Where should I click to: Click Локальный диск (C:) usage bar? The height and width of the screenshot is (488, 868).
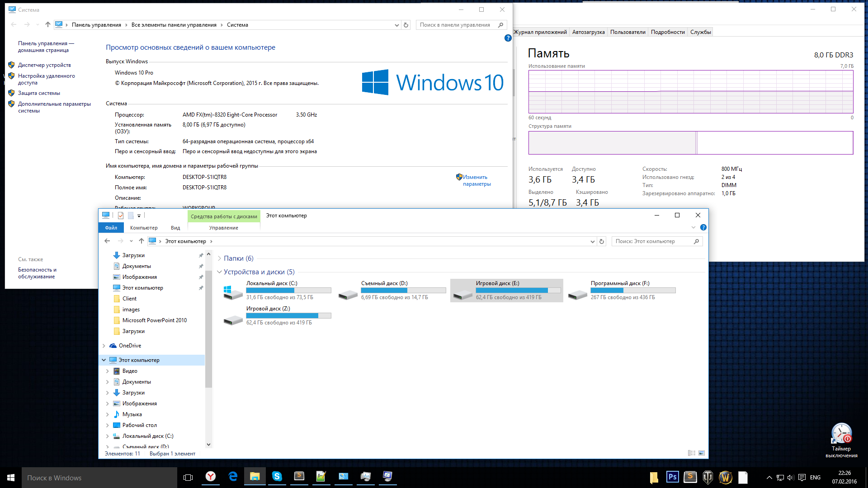pos(288,291)
